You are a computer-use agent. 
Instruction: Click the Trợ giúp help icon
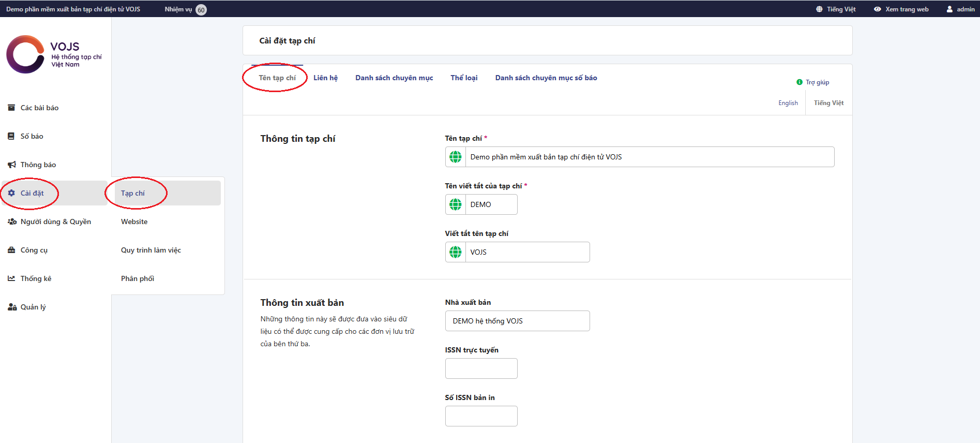point(800,82)
